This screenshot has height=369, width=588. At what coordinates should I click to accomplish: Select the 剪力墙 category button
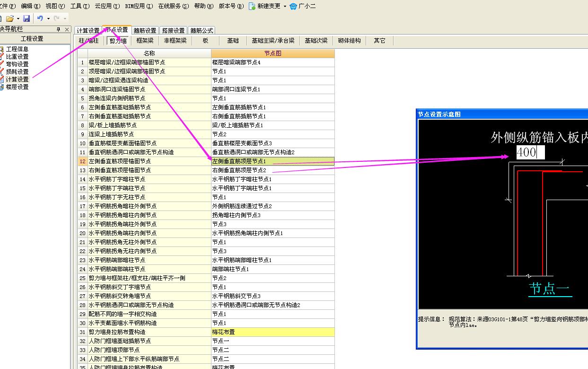tap(118, 41)
